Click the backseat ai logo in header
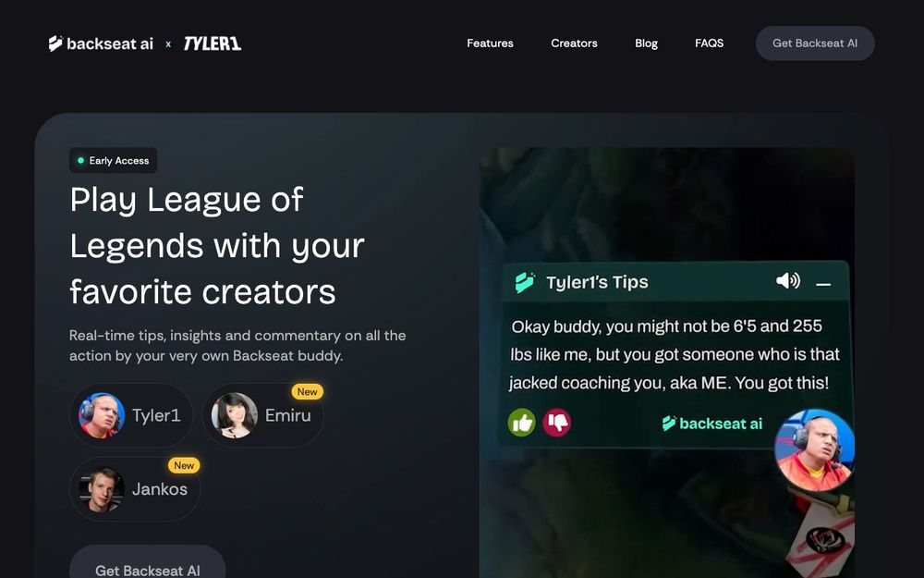924x578 pixels. [x=101, y=43]
